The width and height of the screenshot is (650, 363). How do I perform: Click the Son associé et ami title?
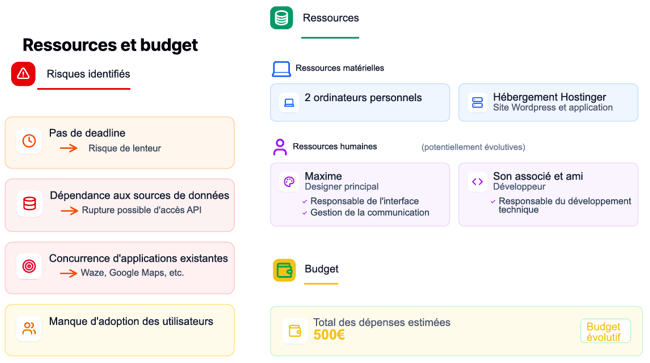(538, 176)
